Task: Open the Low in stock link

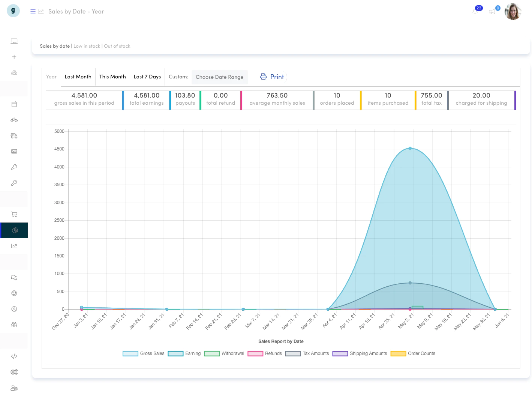Action: point(87,46)
